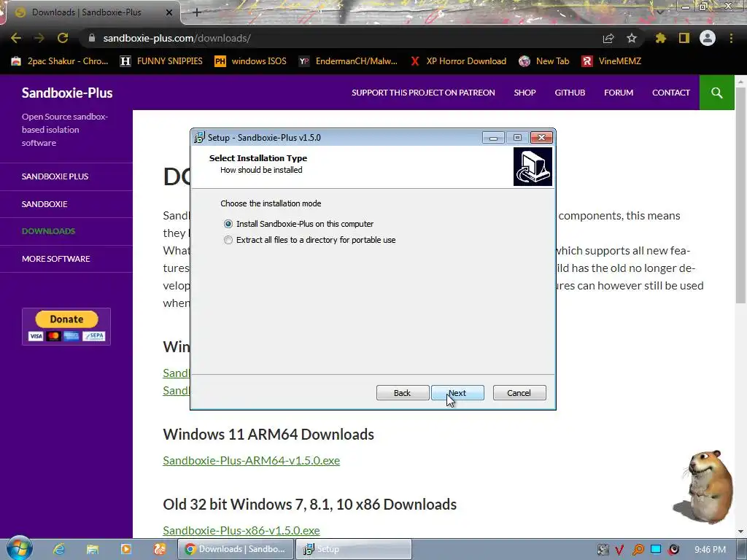This screenshot has width=747, height=560.
Task: Select Extract all files for portable use
Action: tap(309, 240)
